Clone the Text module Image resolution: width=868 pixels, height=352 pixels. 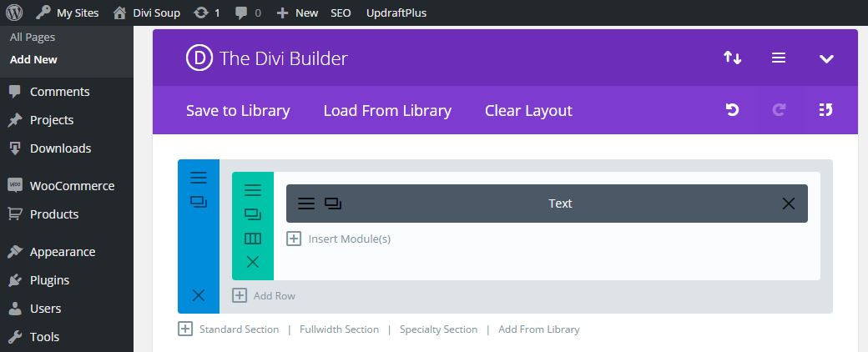[333, 204]
